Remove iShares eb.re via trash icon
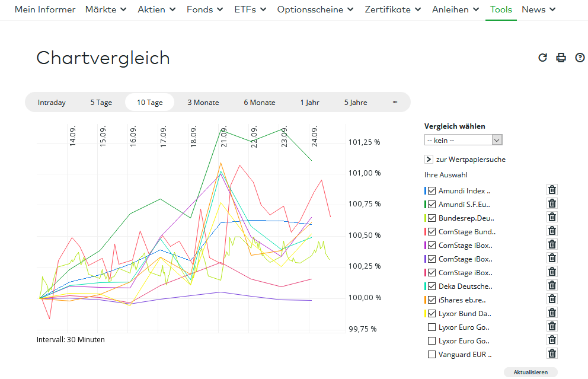 tap(552, 298)
